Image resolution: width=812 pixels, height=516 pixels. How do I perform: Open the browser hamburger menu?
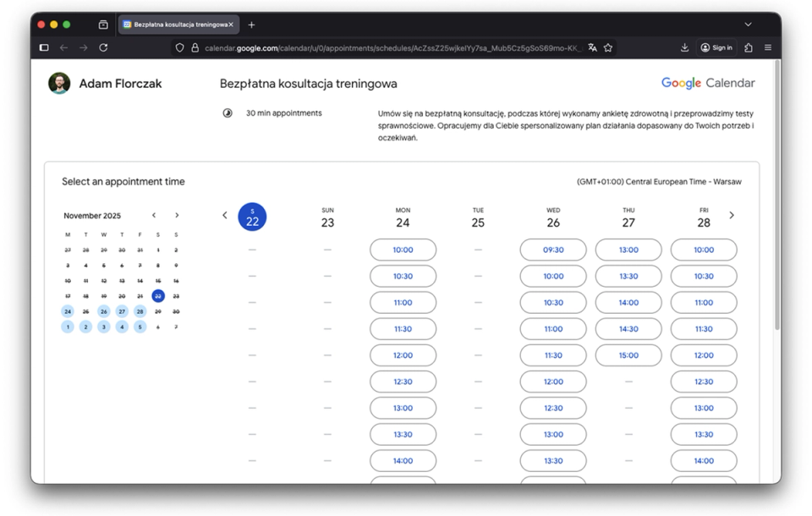pyautogui.click(x=768, y=47)
